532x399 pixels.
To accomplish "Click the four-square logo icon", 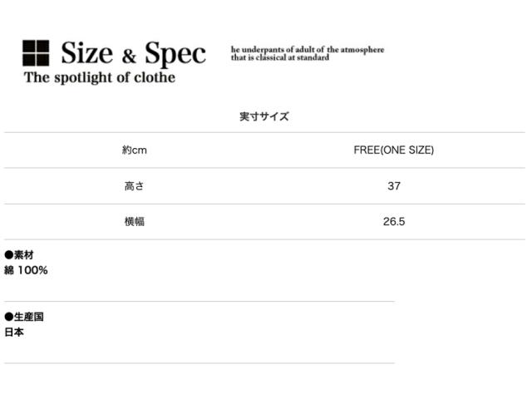I will 36,53.
